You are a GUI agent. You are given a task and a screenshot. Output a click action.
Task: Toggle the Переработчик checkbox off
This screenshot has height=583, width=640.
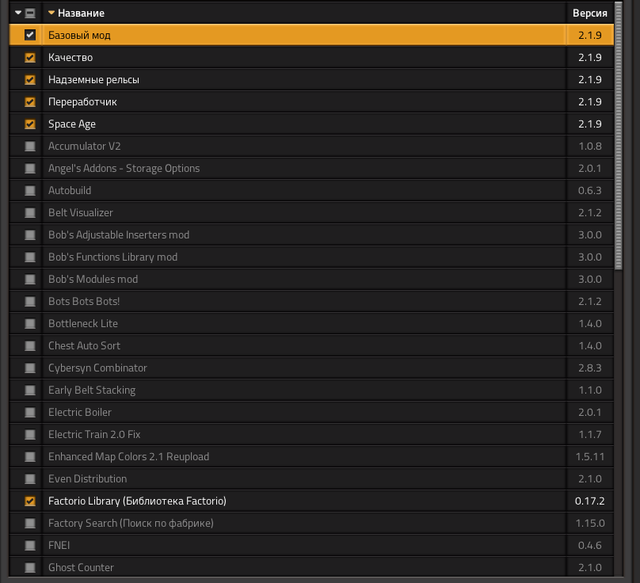[x=30, y=102]
